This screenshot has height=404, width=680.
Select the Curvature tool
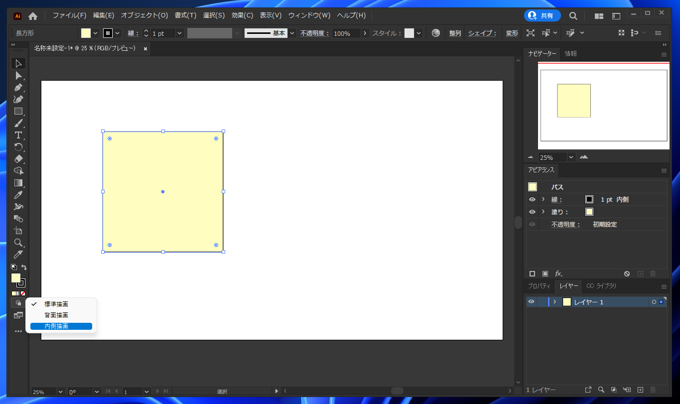18,100
